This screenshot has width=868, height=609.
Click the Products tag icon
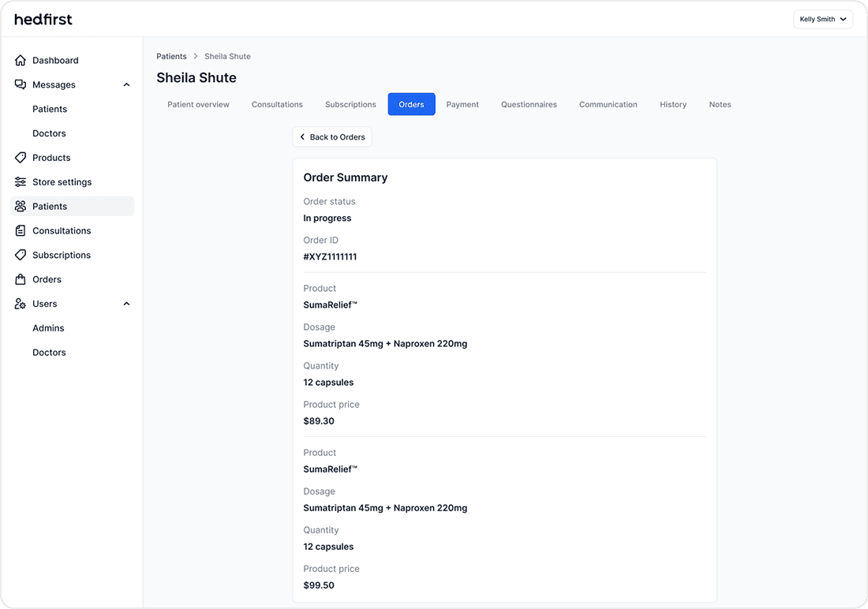(x=21, y=158)
